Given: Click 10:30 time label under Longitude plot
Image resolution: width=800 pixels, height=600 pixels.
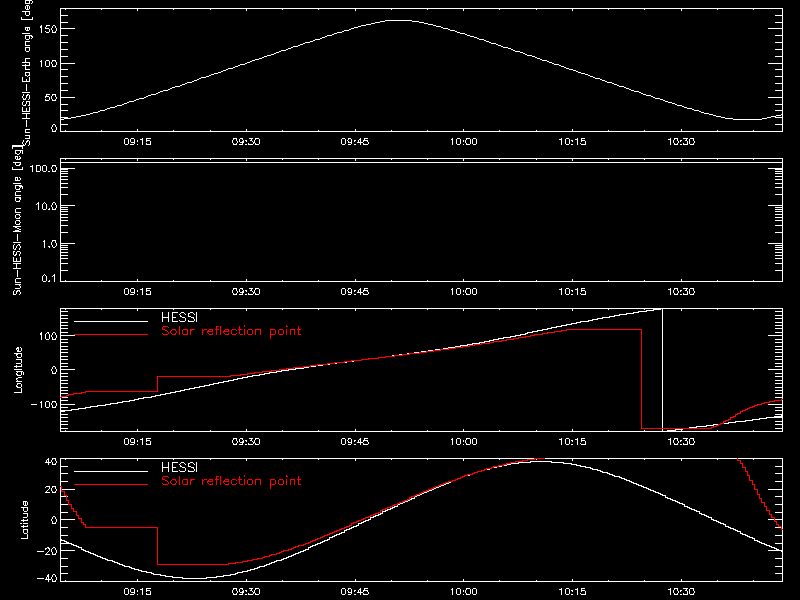Looking at the screenshot, I should (681, 442).
